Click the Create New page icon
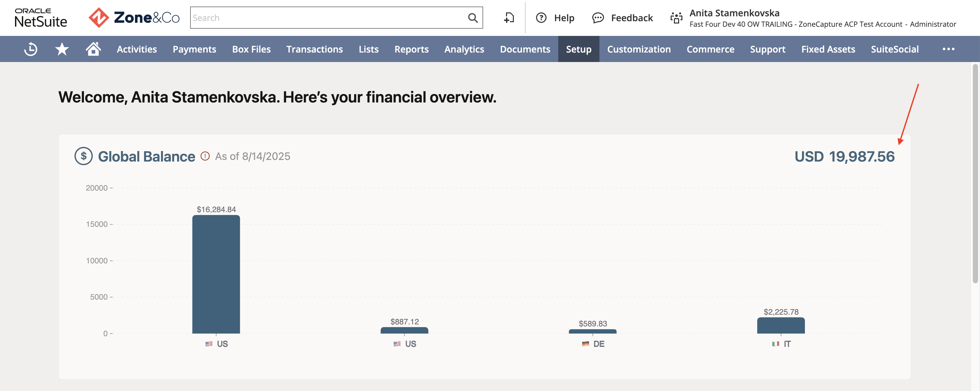 coord(509,18)
